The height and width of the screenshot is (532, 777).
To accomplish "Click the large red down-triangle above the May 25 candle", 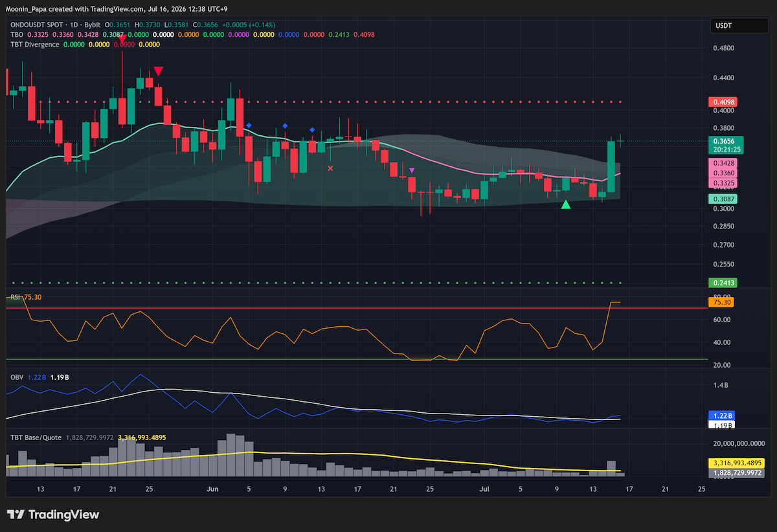I will pyautogui.click(x=158, y=71).
